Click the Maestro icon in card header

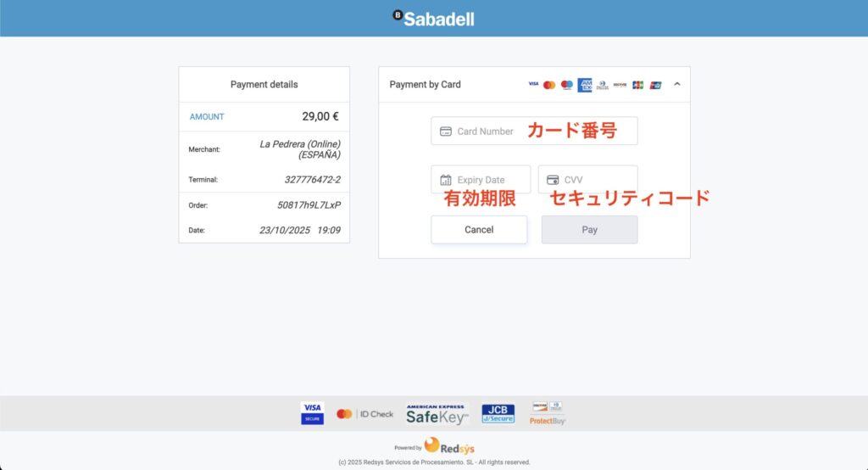click(x=567, y=85)
